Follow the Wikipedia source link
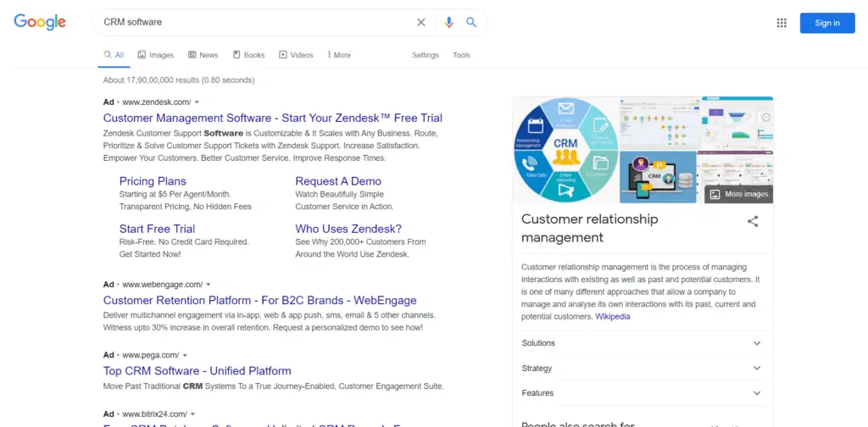This screenshot has width=868, height=427. pyautogui.click(x=612, y=317)
